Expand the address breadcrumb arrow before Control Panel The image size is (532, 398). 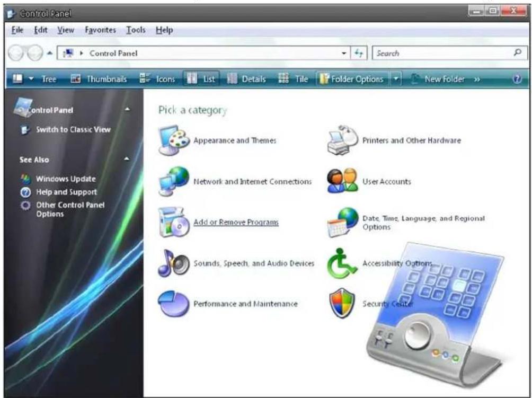(82, 54)
